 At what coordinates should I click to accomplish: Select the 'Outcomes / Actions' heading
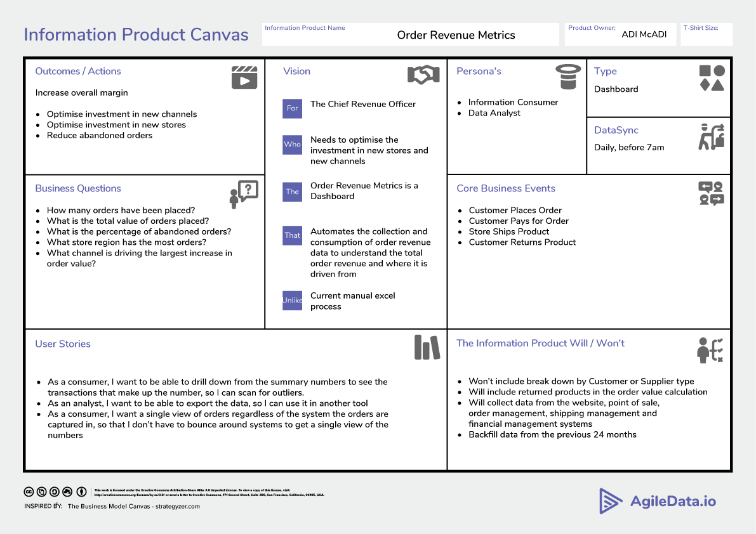pyautogui.click(x=78, y=71)
